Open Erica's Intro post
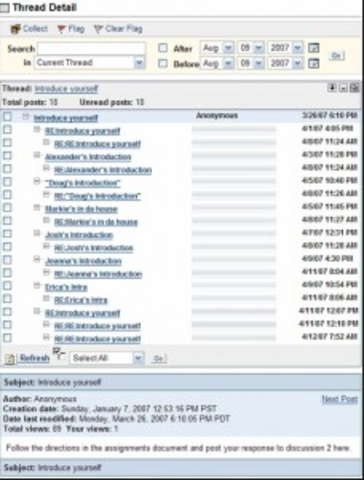This screenshot has width=364, height=480. coord(66,287)
